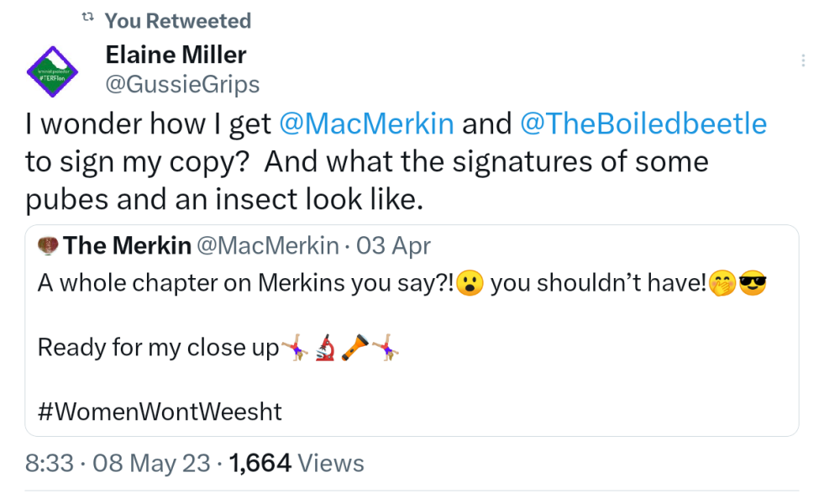The width and height of the screenshot is (824, 504).
Task: Open @MacMerkin mention in tweet text
Action: click(x=365, y=124)
